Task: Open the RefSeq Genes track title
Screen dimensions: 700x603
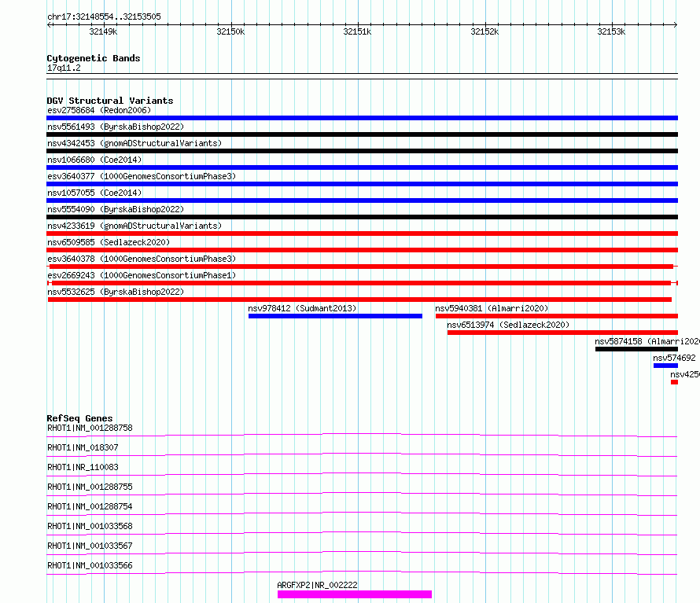Action: (79, 418)
